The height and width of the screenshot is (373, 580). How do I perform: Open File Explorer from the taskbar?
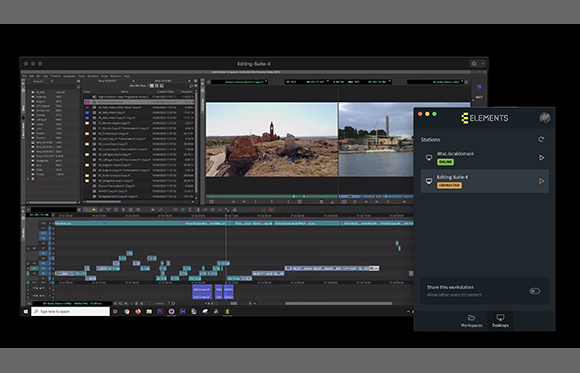149,312
